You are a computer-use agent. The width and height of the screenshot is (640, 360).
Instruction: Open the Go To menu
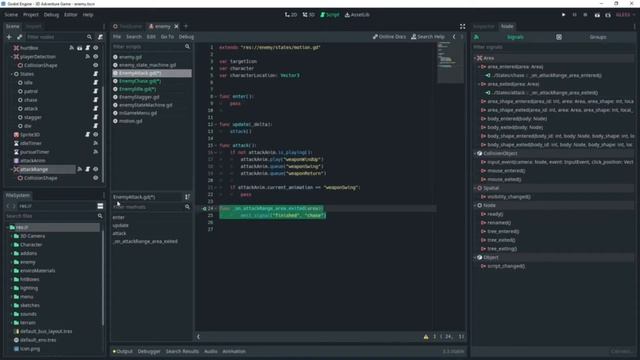point(167,37)
